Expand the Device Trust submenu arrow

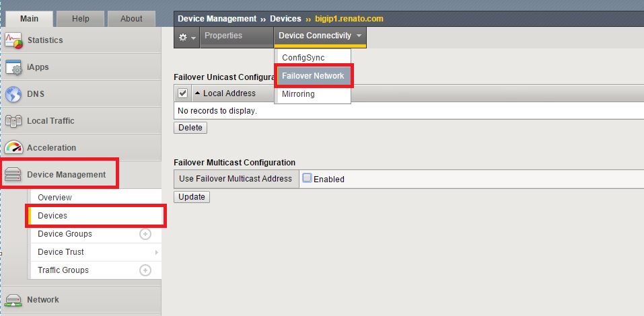click(157, 252)
